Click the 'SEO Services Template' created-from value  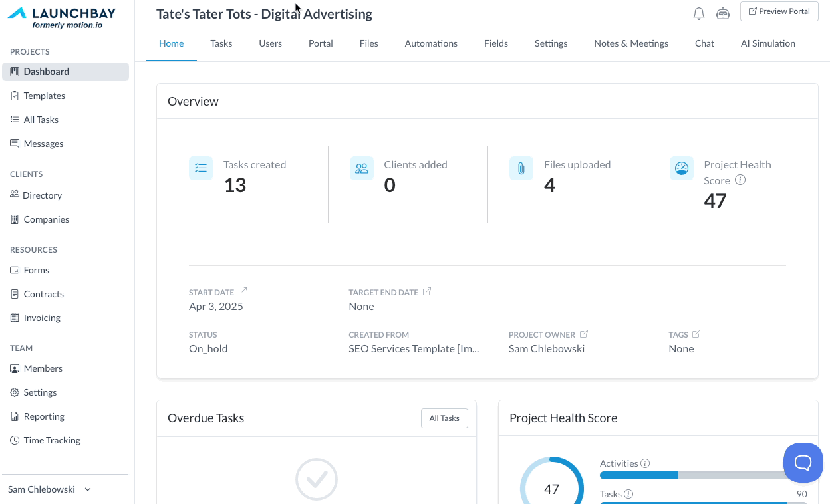click(x=414, y=348)
